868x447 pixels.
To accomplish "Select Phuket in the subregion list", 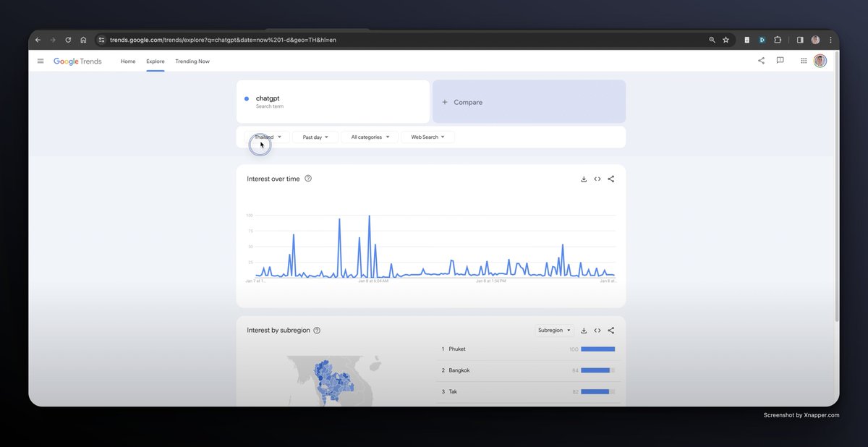I will [528, 349].
